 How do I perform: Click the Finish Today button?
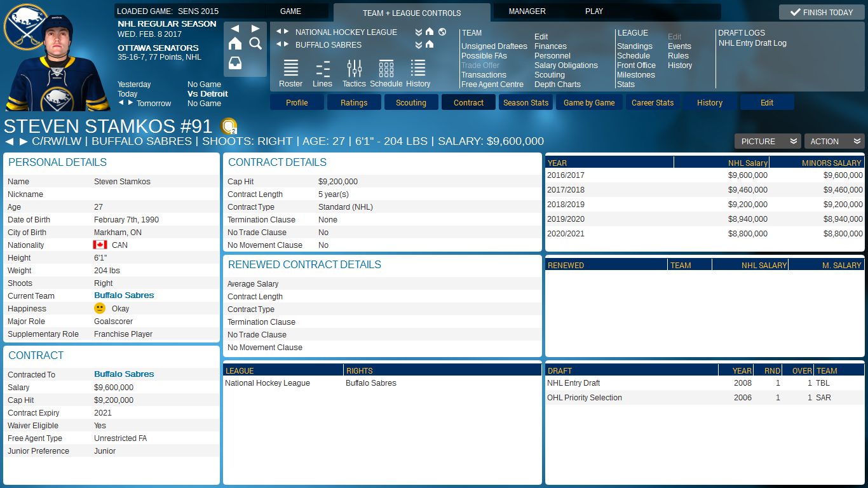(x=822, y=12)
